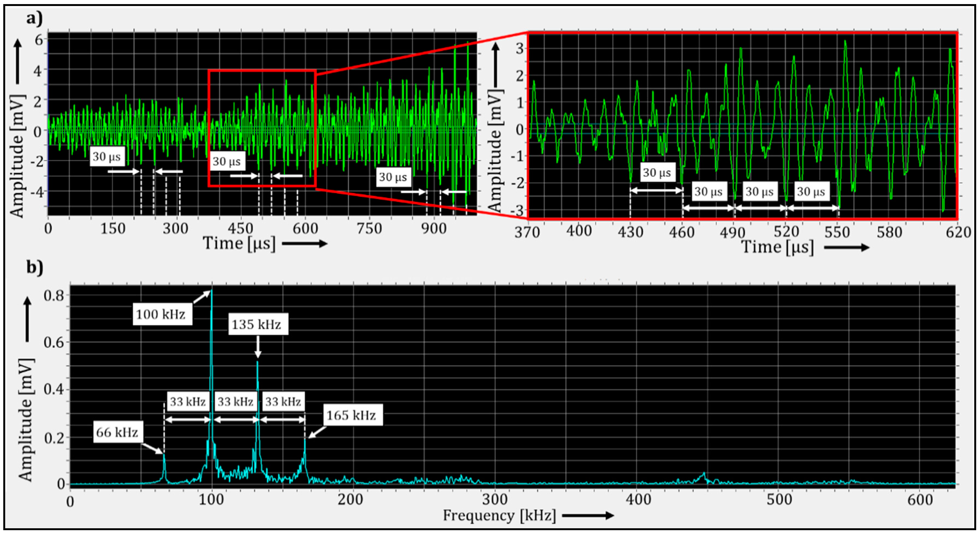
Task: Click '33 kHz' label between 66 and 100 kHz peaks
Action: pyautogui.click(x=188, y=402)
